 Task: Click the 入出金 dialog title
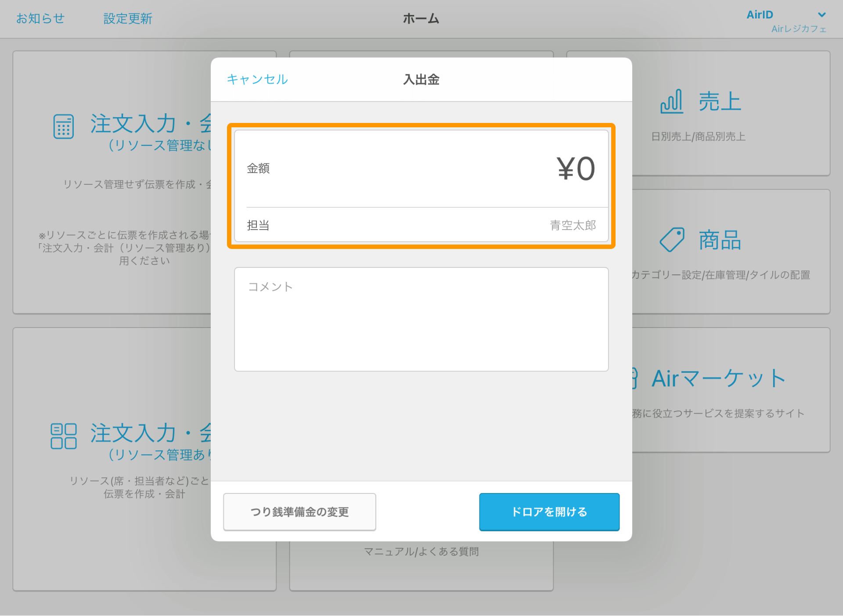click(421, 79)
